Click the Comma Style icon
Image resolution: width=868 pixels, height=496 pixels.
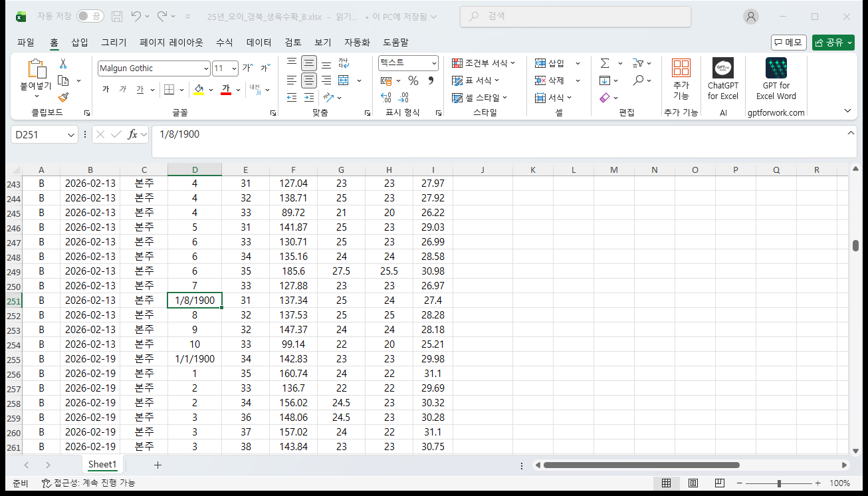click(x=431, y=80)
